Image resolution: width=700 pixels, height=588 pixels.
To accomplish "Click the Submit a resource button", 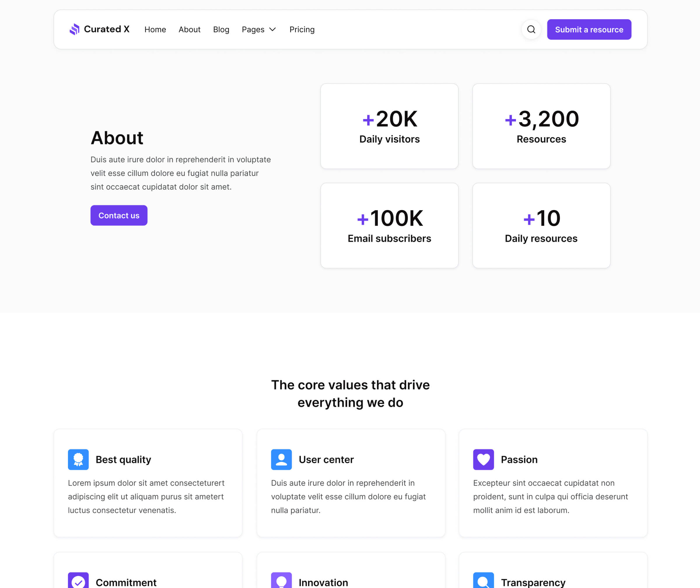I will click(589, 29).
